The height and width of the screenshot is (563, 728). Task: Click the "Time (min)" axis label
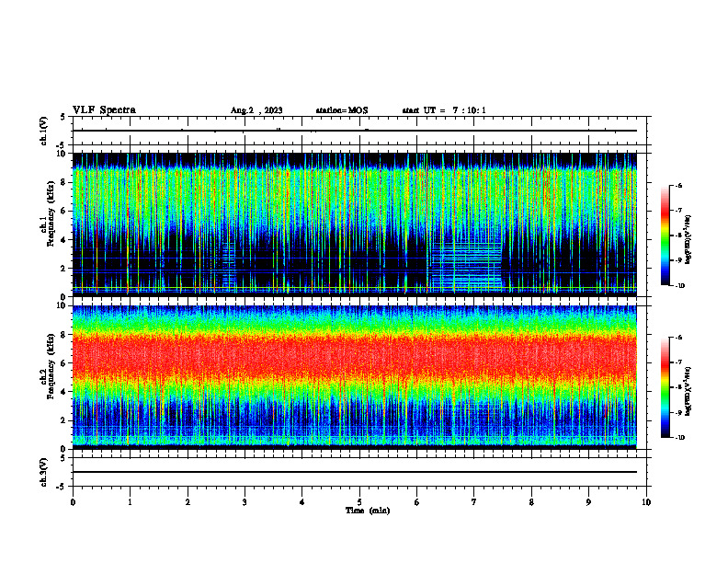click(368, 511)
